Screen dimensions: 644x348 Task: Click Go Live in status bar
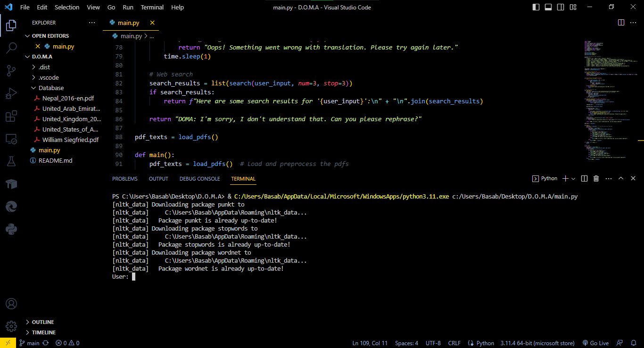click(596, 343)
